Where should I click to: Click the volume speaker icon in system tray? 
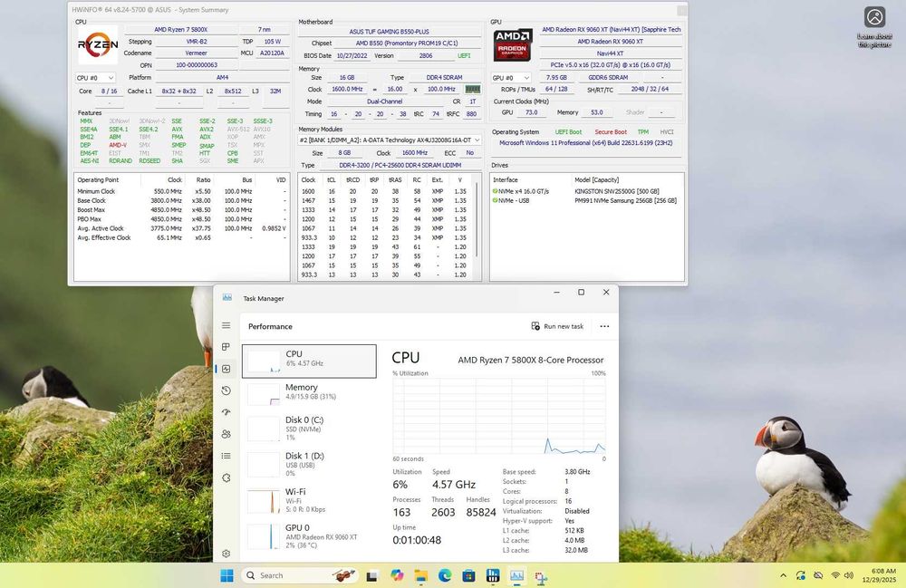click(849, 575)
